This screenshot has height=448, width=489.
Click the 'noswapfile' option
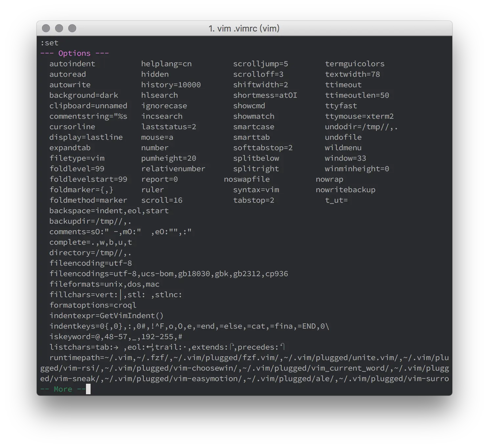coord(247,179)
